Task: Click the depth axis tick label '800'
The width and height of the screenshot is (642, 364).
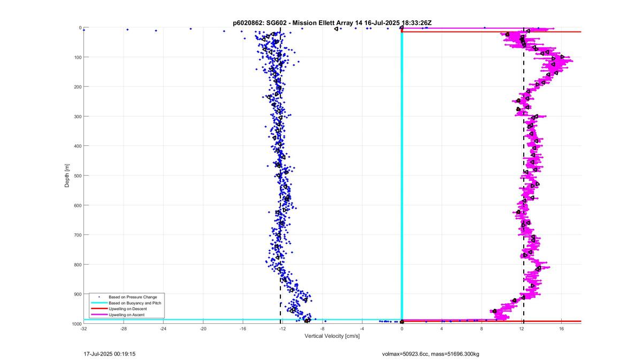Action: 77,265
